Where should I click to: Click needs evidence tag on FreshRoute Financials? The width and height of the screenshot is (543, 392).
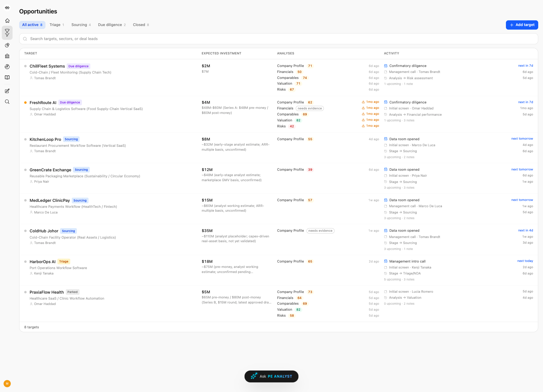[x=310, y=109]
